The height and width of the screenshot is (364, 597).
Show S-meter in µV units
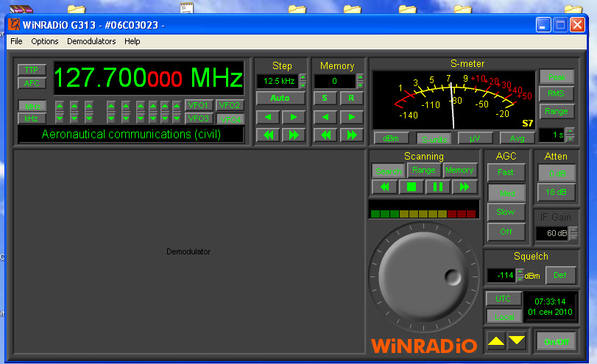pos(475,138)
